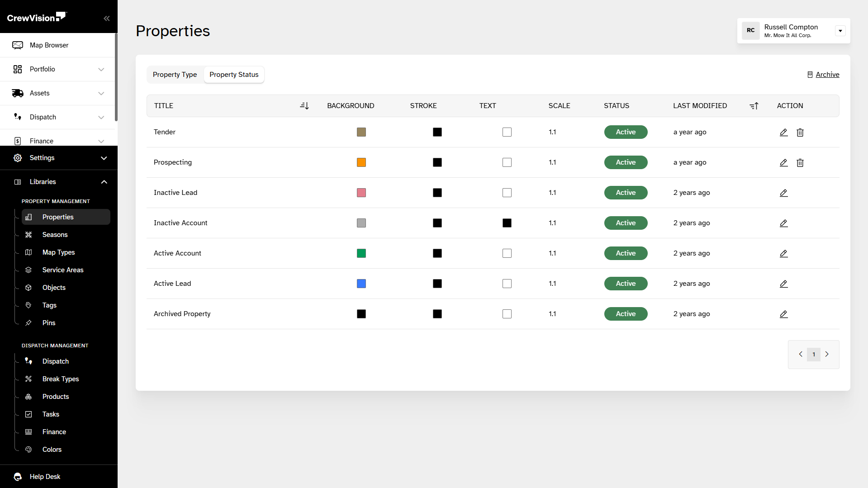Click the CrewVision logo

pyautogui.click(x=37, y=17)
